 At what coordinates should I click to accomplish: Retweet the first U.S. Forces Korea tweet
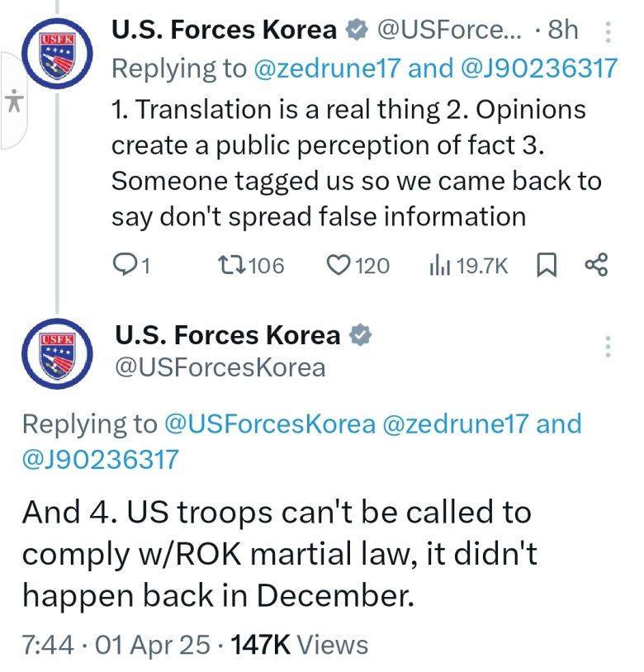coord(227,265)
